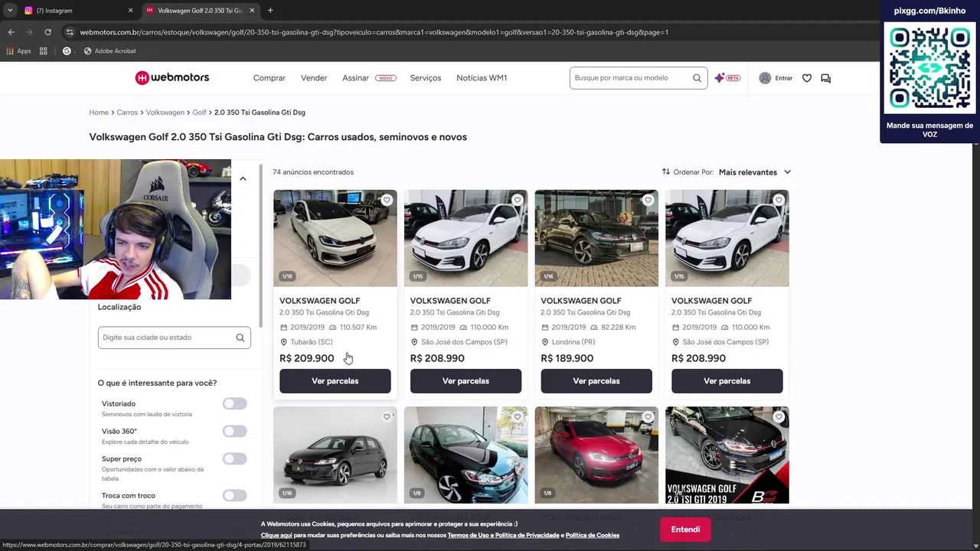Click the 74 anúncios encontrados text
980x551 pixels.
pyautogui.click(x=313, y=172)
